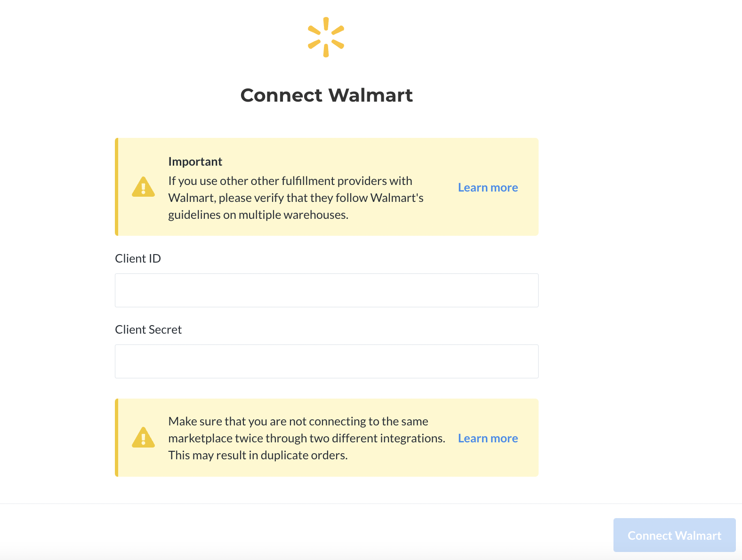Click the Connect Walmart button
742x560 pixels.
(674, 535)
